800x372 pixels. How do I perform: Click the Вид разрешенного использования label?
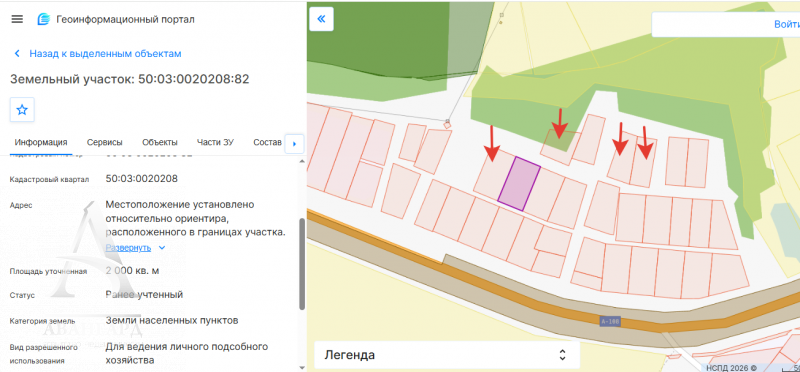[x=43, y=354]
